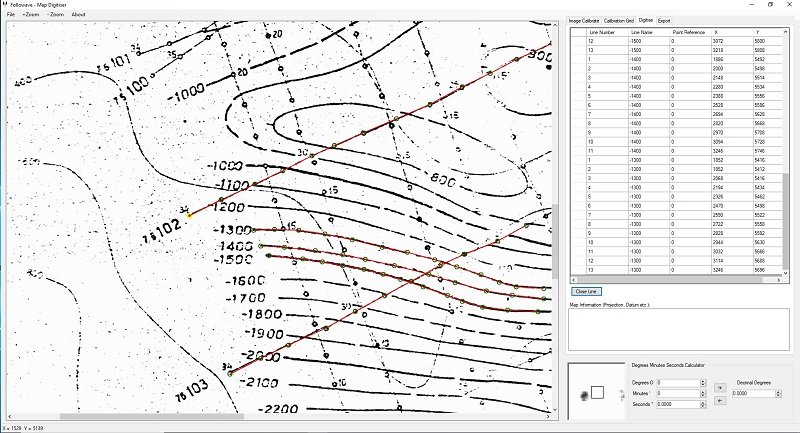Click the -Zoom menu item
This screenshot has height=433, width=800.
tap(55, 15)
